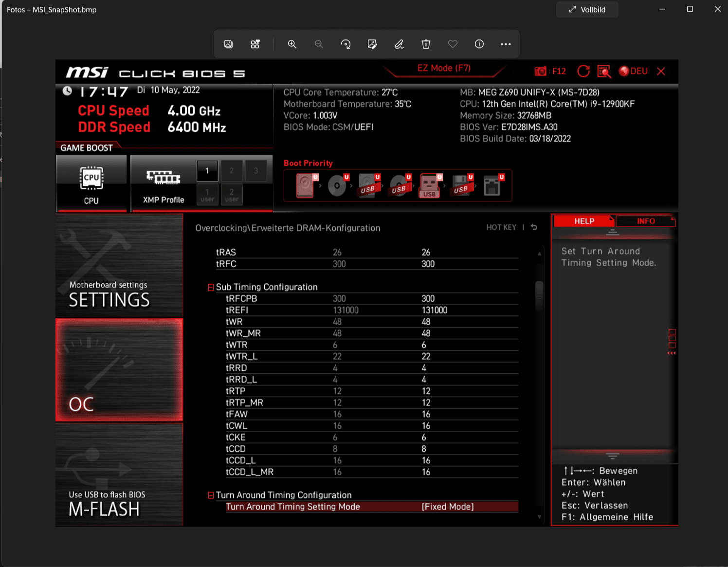728x567 pixels.
Task: Select the USB floppy boot device
Action: pos(462,185)
